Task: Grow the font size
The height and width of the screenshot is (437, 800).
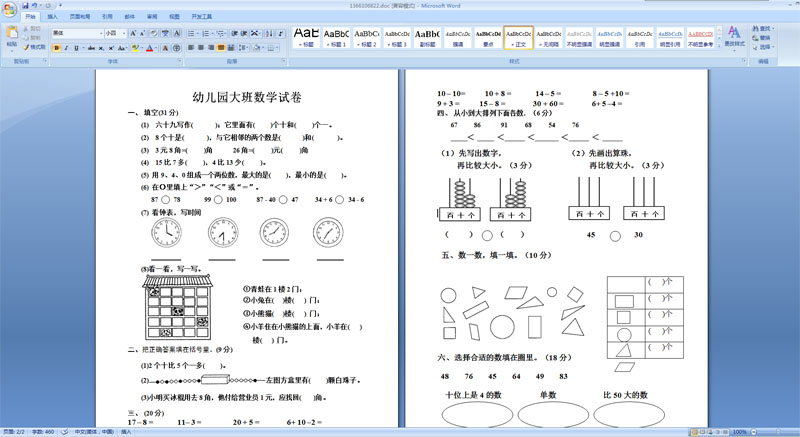Action: click(133, 33)
